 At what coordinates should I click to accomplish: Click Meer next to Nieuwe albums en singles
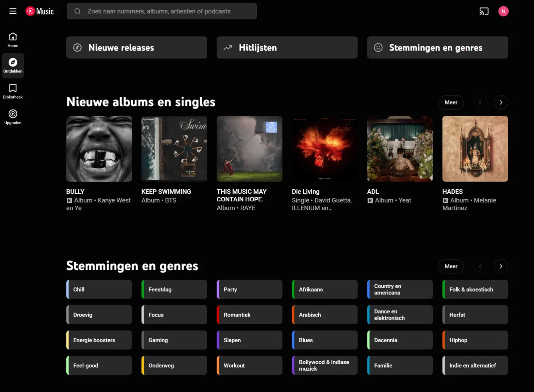point(451,103)
